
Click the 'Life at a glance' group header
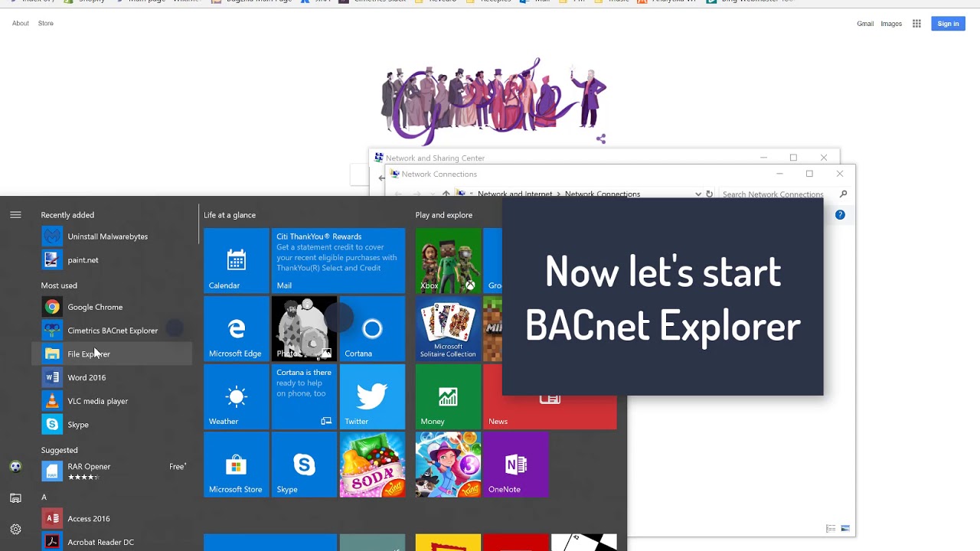(x=230, y=215)
